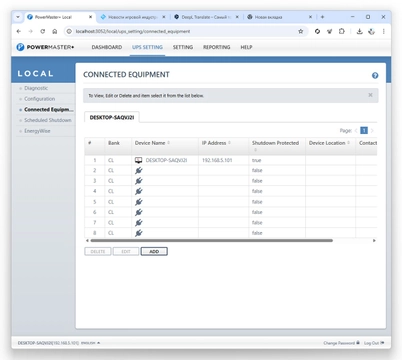Click the plug icon in row 6
Screen dimensions: 402x360
click(139, 212)
